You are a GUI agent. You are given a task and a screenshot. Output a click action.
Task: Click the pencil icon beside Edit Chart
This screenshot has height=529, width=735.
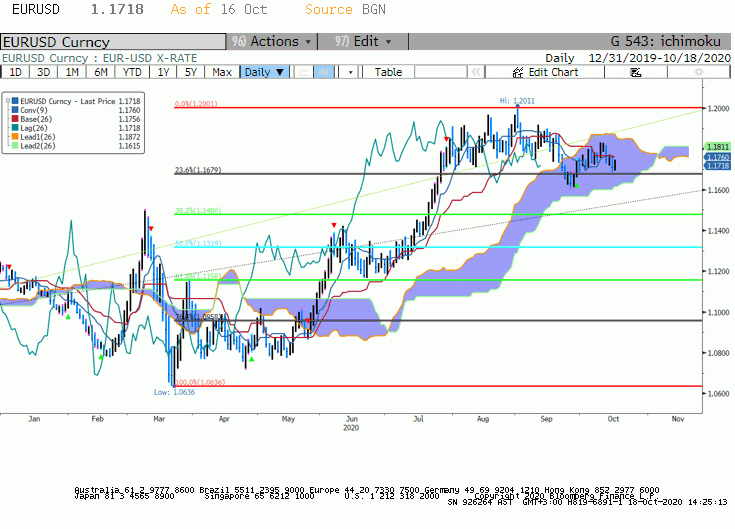pos(518,72)
